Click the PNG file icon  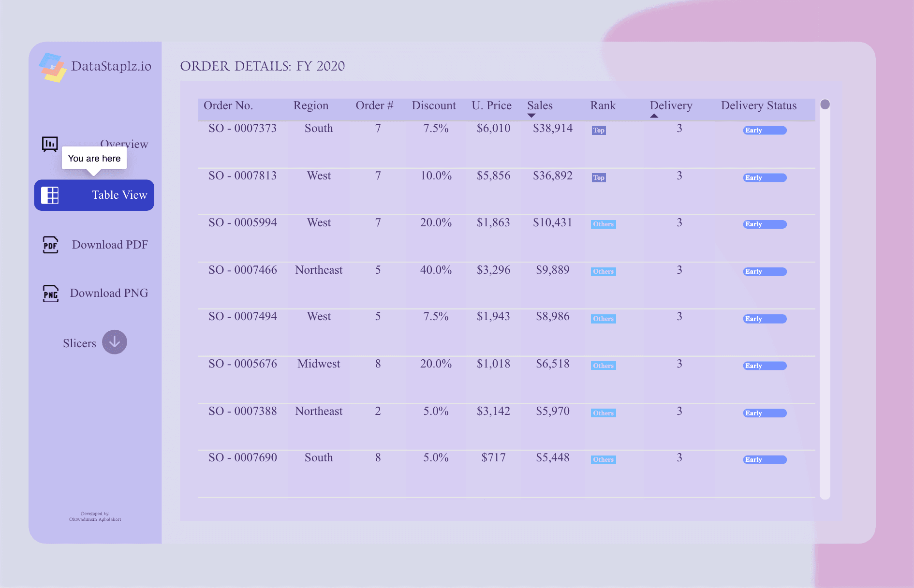pyautogui.click(x=50, y=293)
